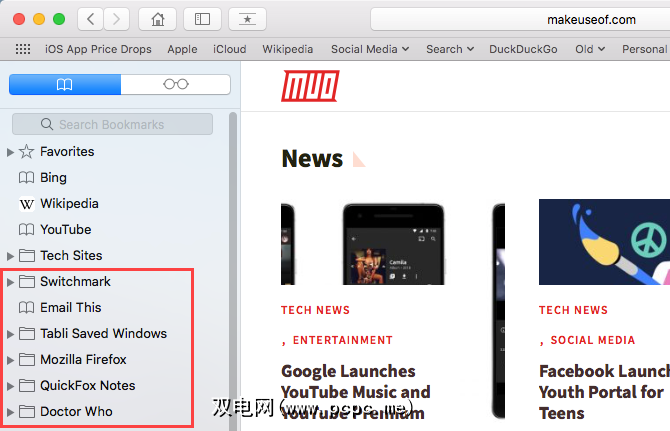670x431 pixels.
Task: Click the Top Sites star toolbar button
Action: pyautogui.click(x=247, y=19)
